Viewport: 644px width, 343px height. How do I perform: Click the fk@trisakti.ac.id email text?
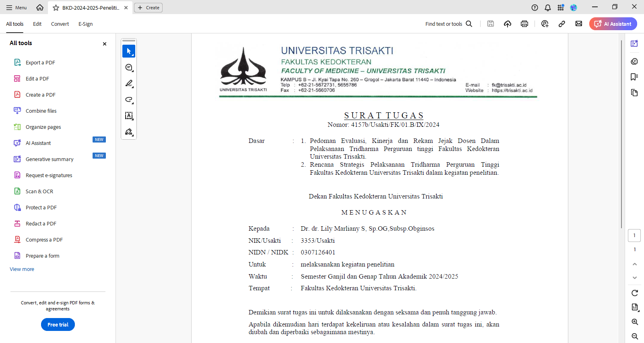tap(509, 85)
